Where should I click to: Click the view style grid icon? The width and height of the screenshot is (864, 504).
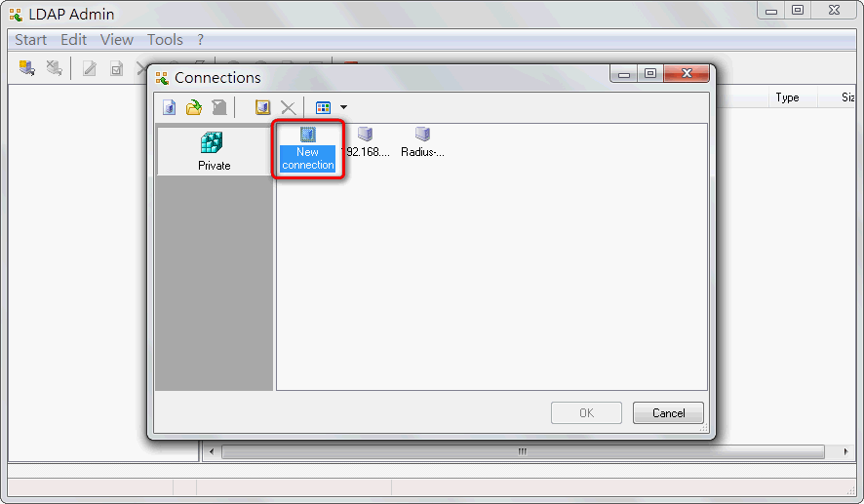coord(324,107)
